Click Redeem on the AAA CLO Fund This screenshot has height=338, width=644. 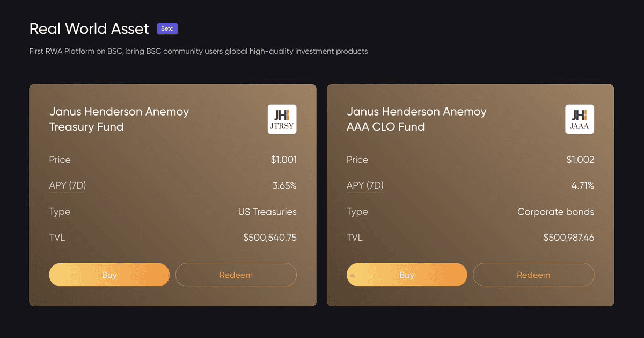(x=533, y=275)
